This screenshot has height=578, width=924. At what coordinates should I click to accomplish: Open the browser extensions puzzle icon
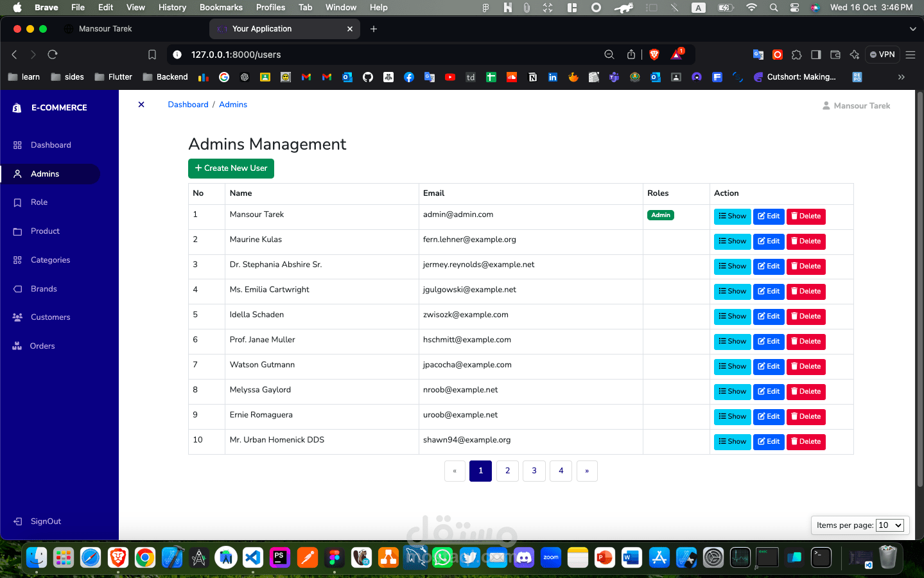click(x=797, y=55)
